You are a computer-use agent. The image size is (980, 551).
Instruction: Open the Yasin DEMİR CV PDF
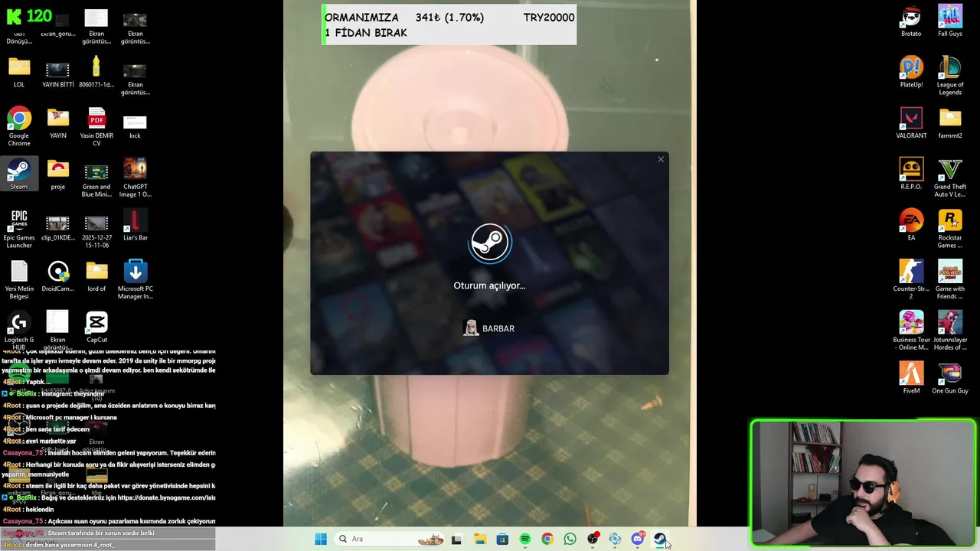(96, 127)
